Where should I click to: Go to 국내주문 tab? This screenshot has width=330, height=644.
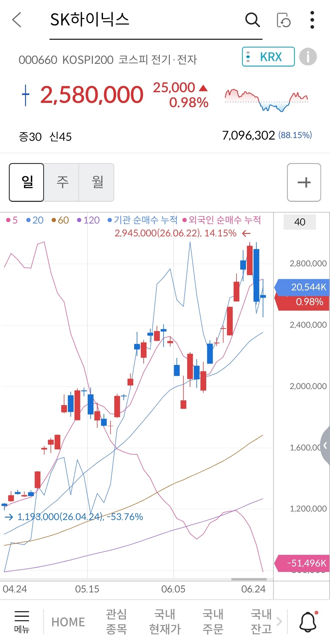pyautogui.click(x=213, y=622)
